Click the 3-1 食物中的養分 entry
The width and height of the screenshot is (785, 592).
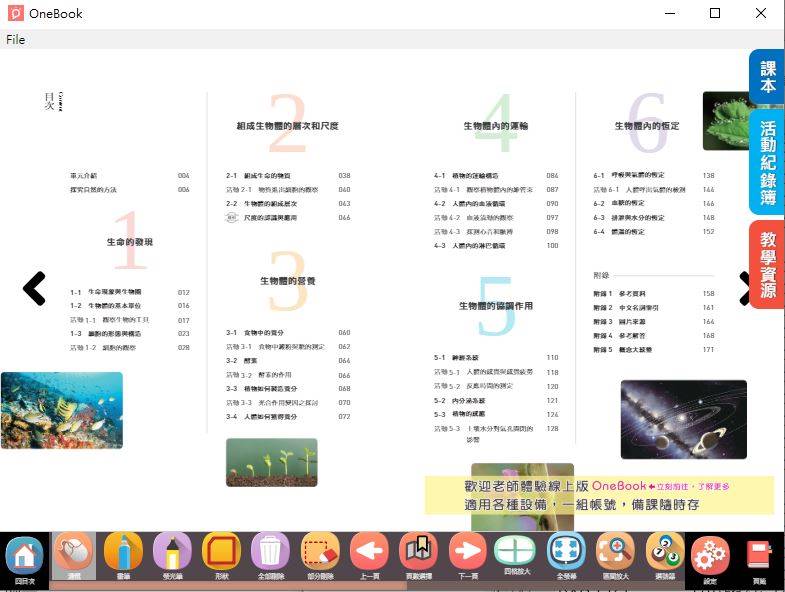(288, 333)
